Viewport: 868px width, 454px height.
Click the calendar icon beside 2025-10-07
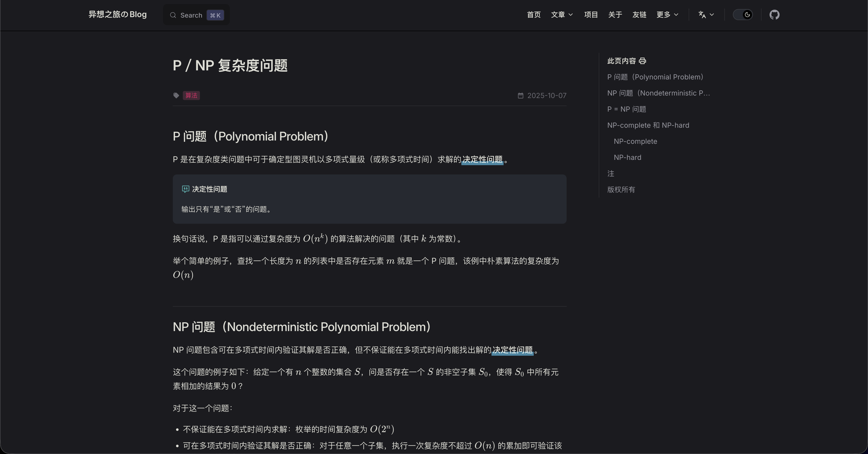(520, 96)
